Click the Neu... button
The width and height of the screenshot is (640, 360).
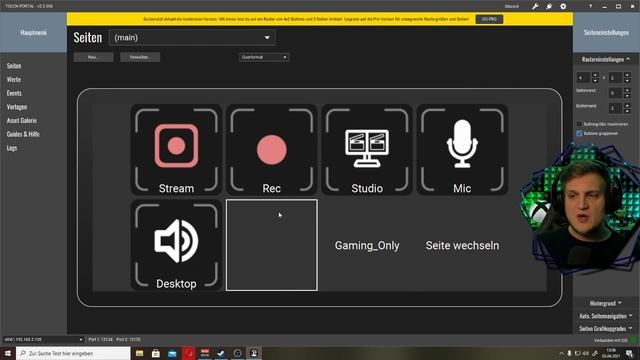[93, 57]
